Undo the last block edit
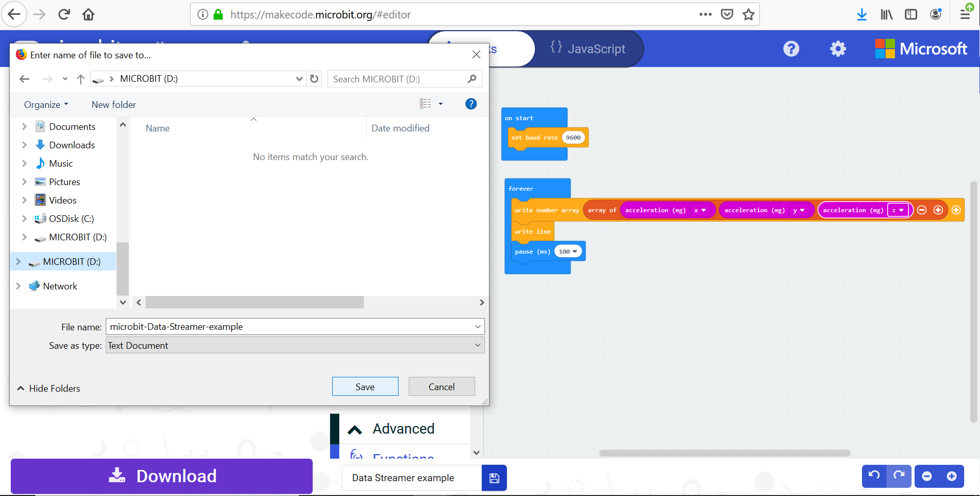This screenshot has height=496, width=980. click(875, 476)
